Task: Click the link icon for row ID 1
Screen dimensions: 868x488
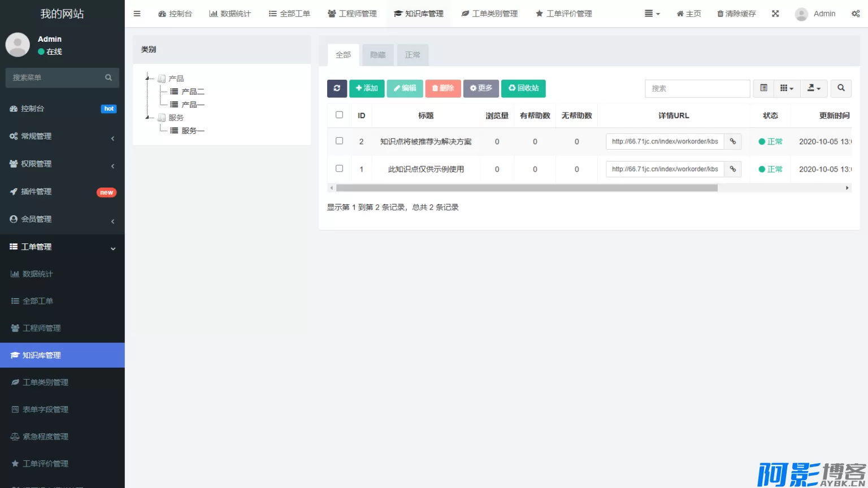Action: pos(733,169)
